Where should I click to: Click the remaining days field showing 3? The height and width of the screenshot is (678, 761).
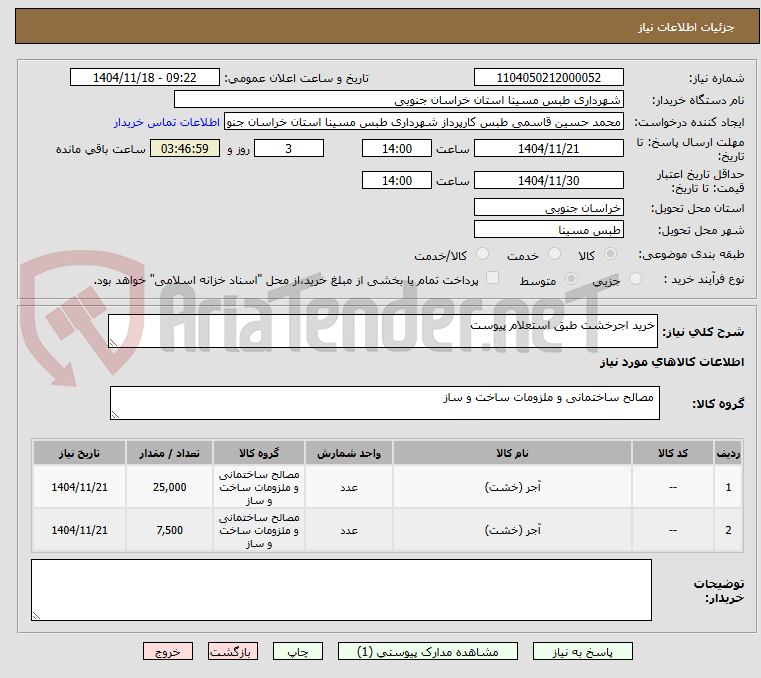click(x=289, y=148)
